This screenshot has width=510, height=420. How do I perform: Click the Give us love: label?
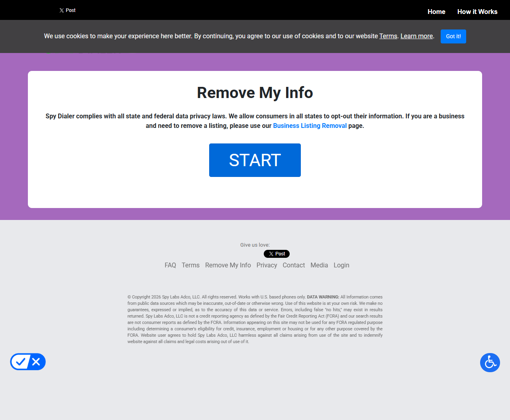pos(255,245)
